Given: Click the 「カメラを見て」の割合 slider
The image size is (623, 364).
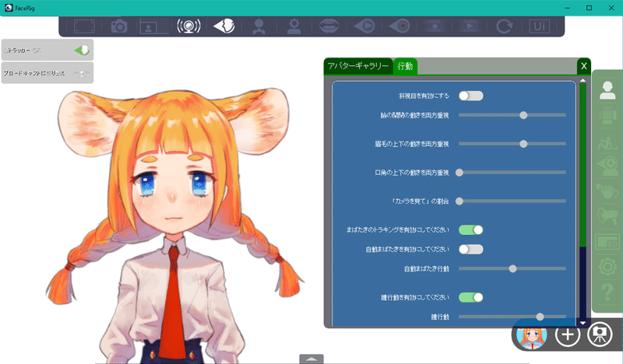Looking at the screenshot, I should tap(512, 201).
